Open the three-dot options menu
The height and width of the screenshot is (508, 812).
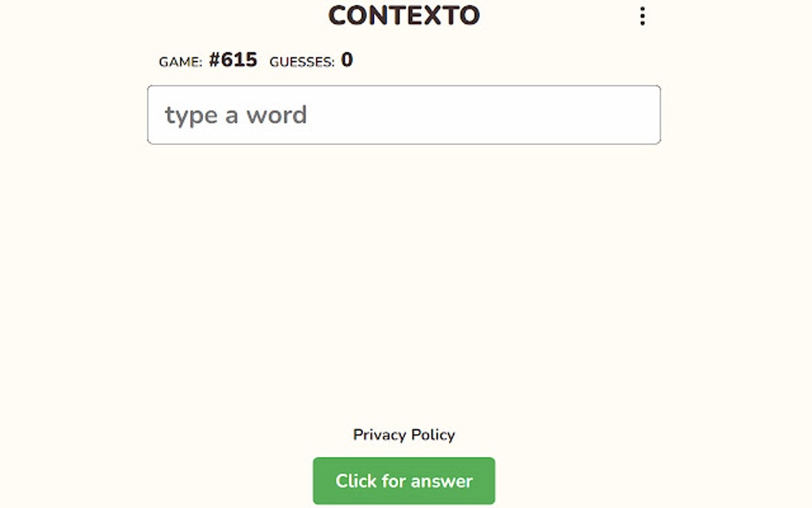642,17
